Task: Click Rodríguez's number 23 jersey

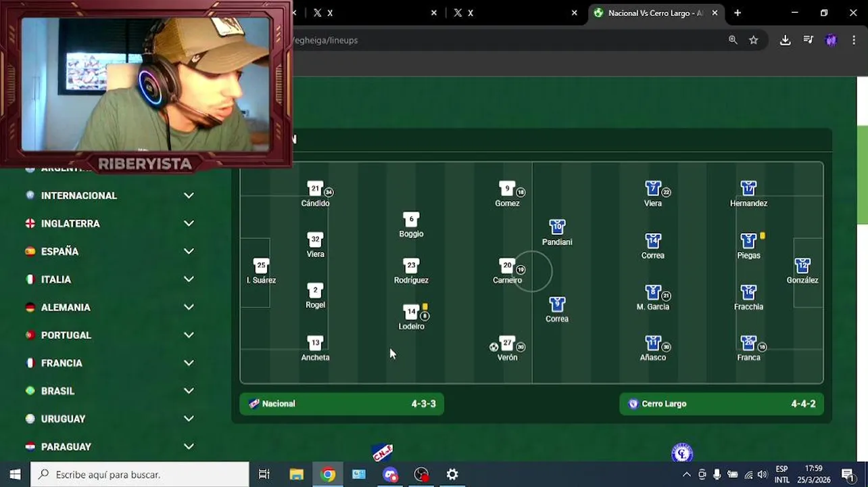Action: pyautogui.click(x=411, y=266)
